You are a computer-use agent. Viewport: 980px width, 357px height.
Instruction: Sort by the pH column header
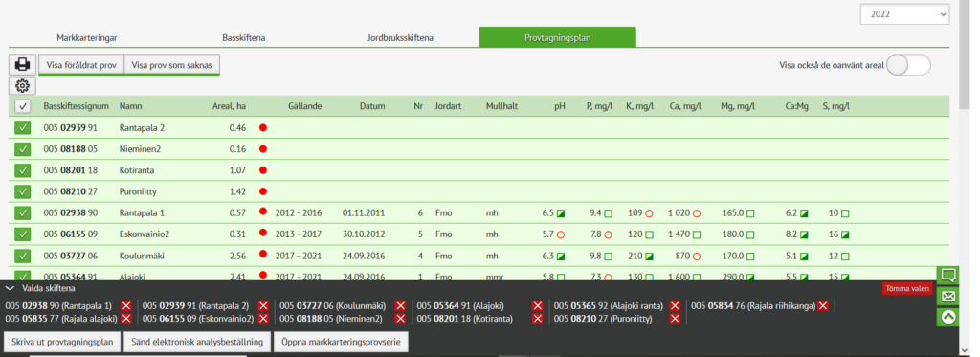(559, 106)
